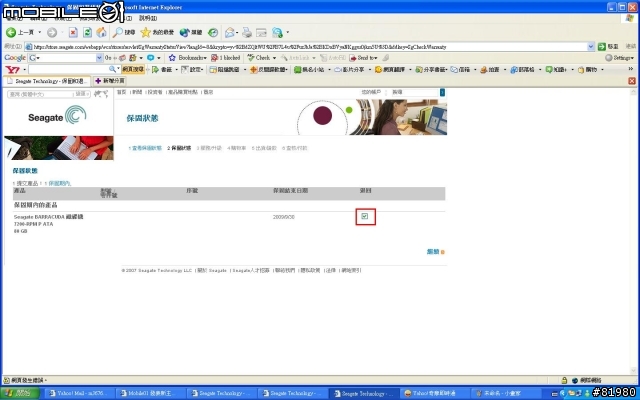This screenshot has width=640, height=400.
Task: Click in the Yahoo toolbar search field
Action: pos(69,70)
